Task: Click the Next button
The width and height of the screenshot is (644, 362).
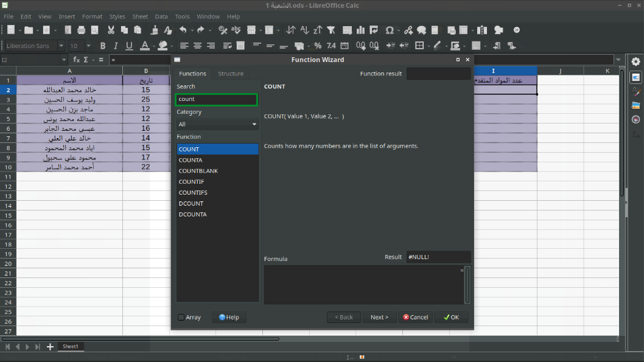Action: pyautogui.click(x=379, y=317)
